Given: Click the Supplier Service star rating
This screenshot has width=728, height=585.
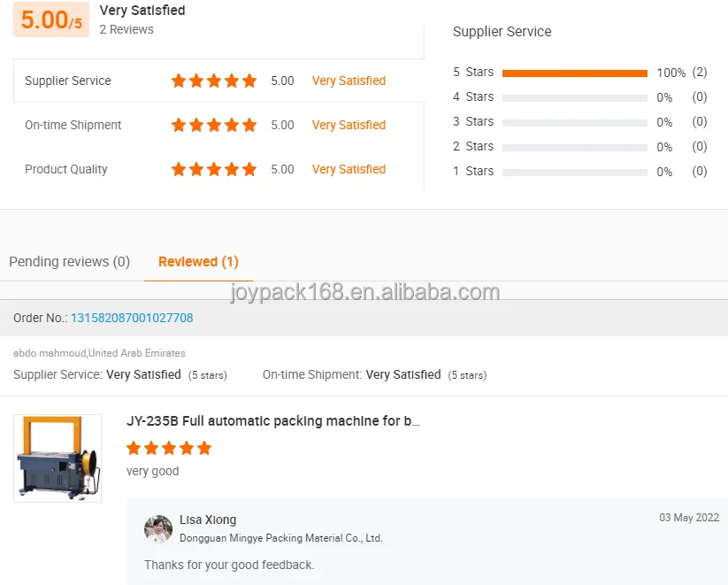Looking at the screenshot, I should pos(213,81).
